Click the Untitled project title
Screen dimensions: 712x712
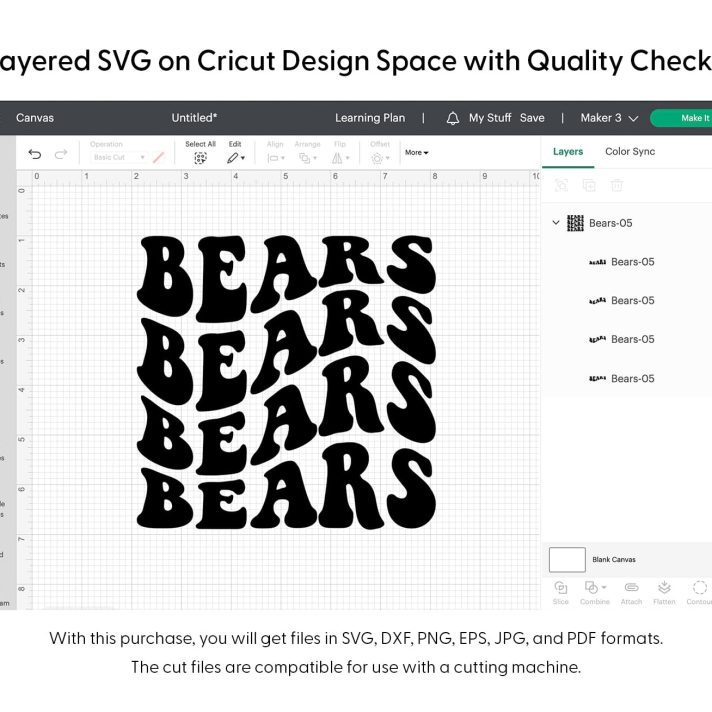(194, 118)
